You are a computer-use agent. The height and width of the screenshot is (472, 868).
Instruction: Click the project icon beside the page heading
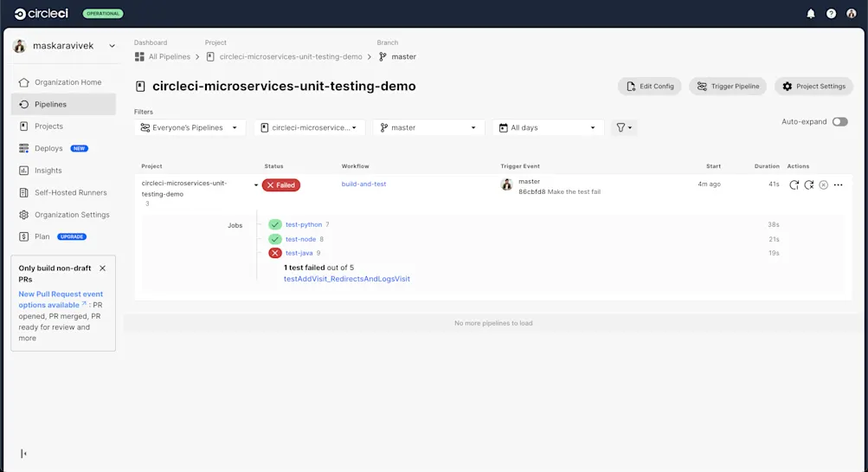click(x=140, y=87)
